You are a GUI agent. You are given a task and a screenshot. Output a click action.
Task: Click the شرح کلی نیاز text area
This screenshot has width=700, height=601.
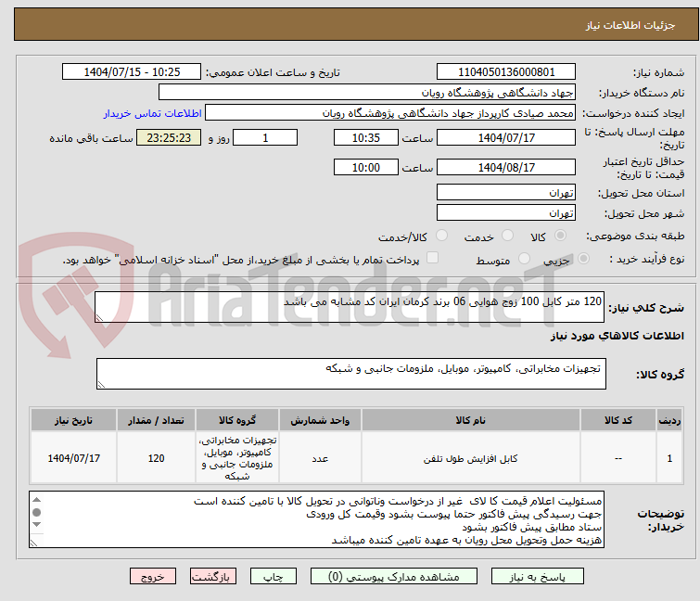[x=350, y=307]
